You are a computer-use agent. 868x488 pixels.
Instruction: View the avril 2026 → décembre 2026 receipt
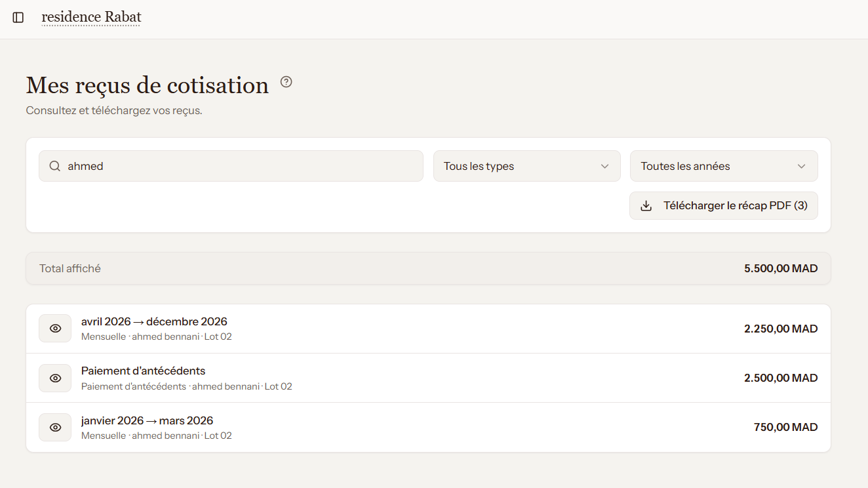(55, 329)
